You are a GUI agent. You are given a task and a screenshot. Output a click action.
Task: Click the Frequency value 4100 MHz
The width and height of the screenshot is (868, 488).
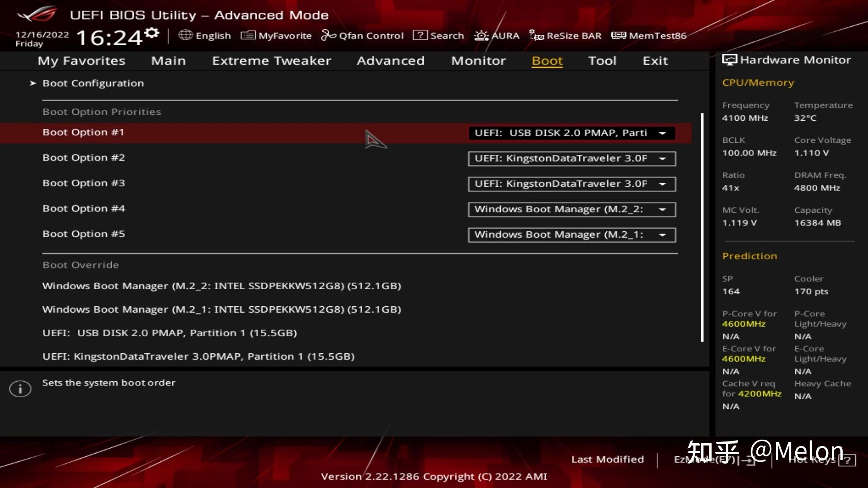point(745,118)
